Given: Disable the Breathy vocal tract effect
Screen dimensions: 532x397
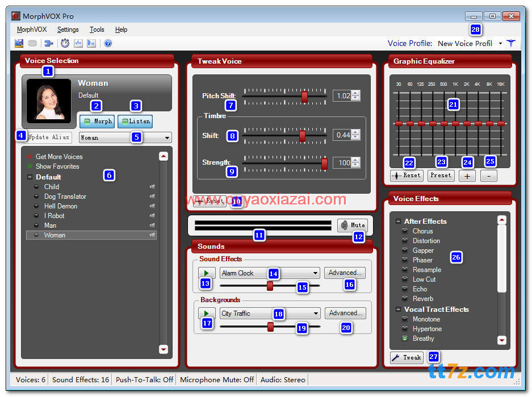Looking at the screenshot, I should tap(405, 339).
